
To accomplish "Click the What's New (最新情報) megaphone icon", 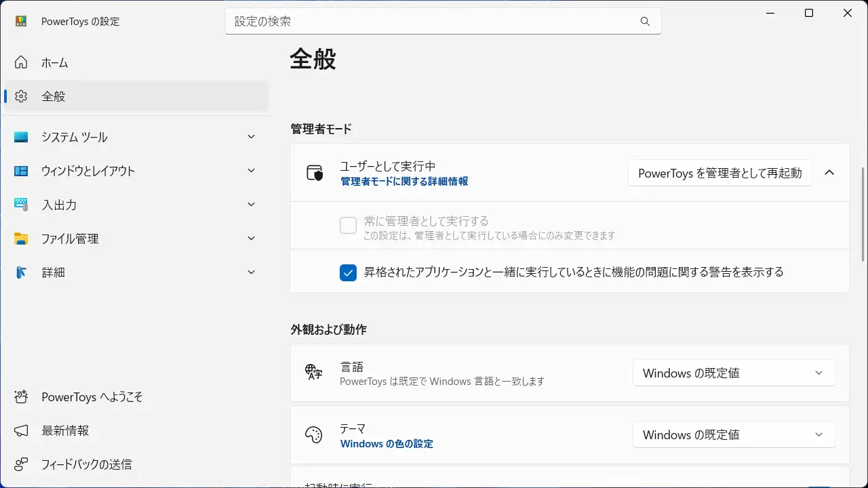I will click(21, 431).
